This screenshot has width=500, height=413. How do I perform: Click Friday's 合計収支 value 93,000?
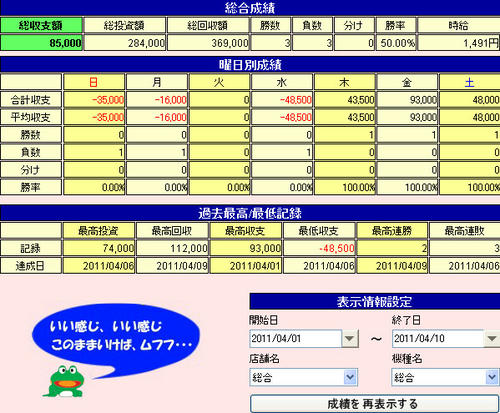click(x=407, y=100)
